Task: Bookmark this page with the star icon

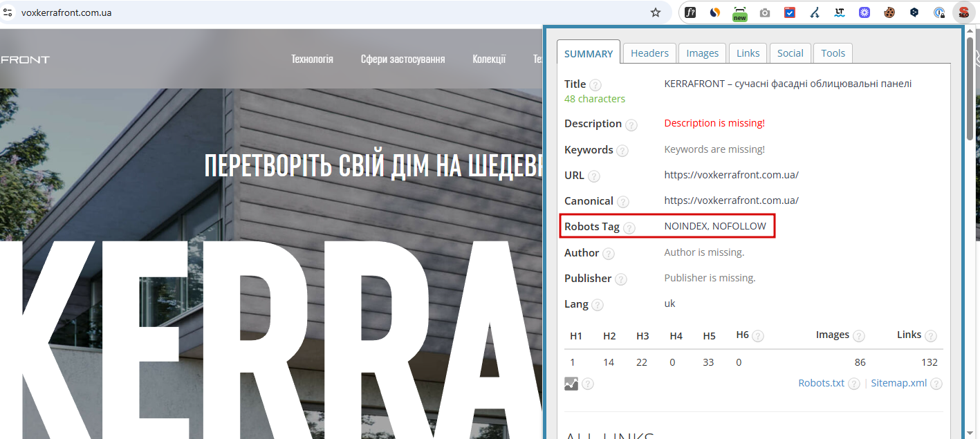Action: (x=656, y=12)
